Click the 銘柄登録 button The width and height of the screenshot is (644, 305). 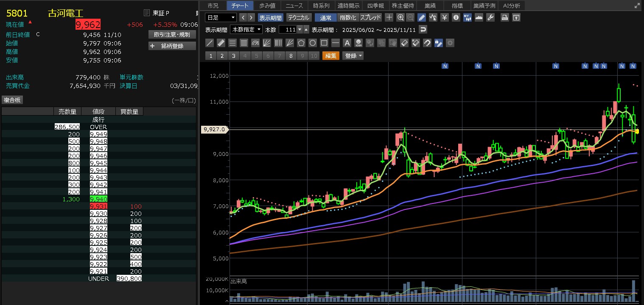172,46
